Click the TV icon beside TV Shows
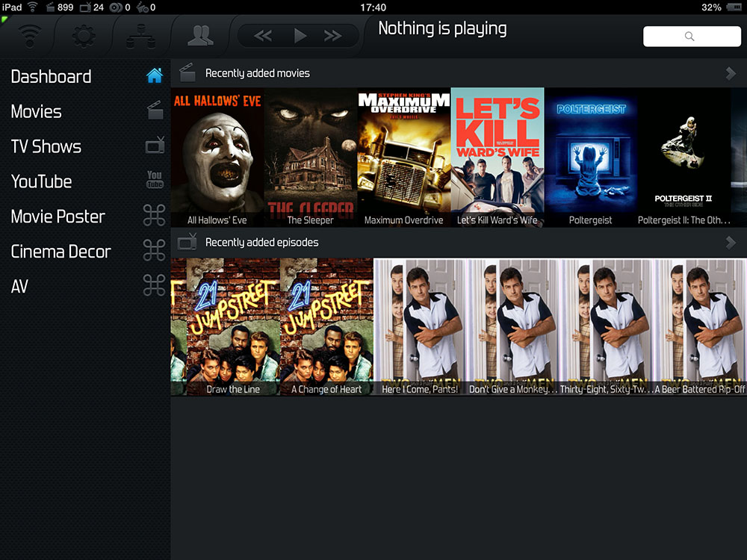The image size is (747, 560). [x=155, y=146]
